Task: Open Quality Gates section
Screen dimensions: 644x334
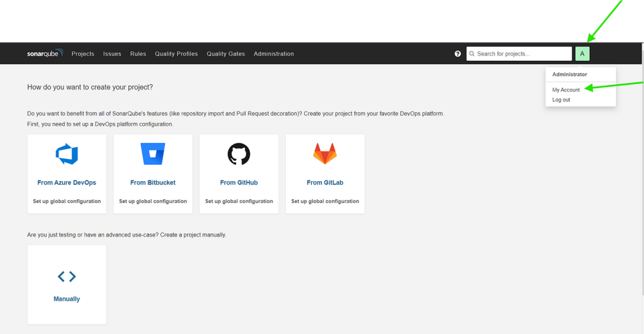Action: click(225, 54)
